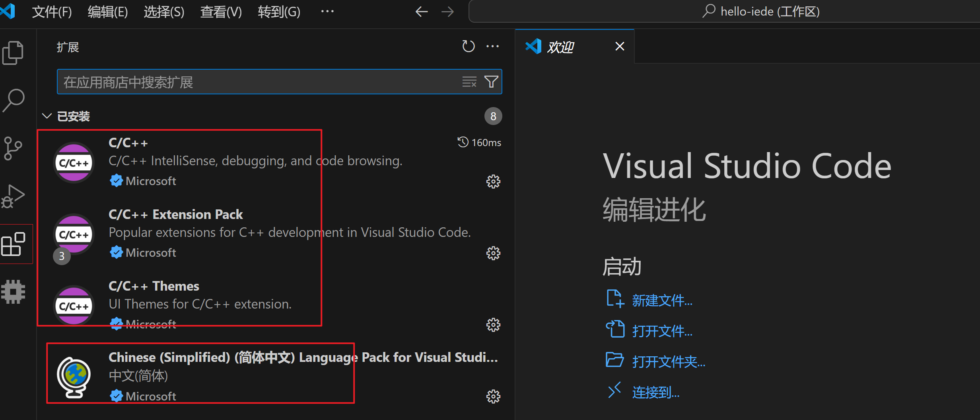
Task: Click the 中文(简体) description text
Action: coord(138,376)
